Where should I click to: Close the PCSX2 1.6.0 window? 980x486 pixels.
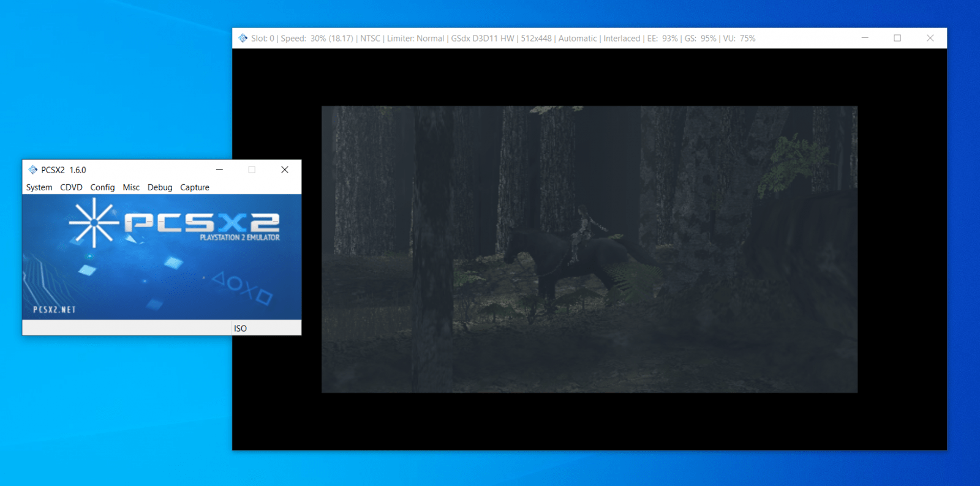(x=285, y=170)
